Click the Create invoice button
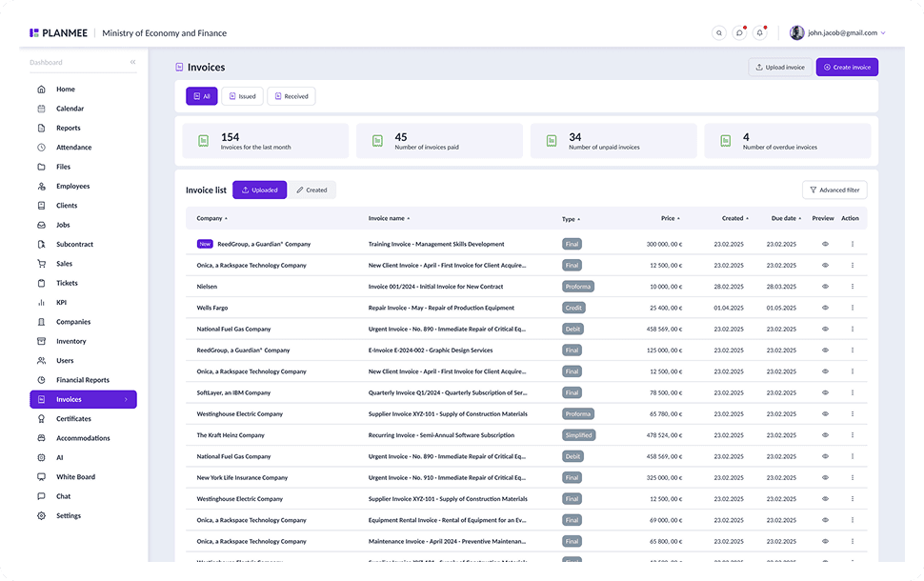 point(847,68)
